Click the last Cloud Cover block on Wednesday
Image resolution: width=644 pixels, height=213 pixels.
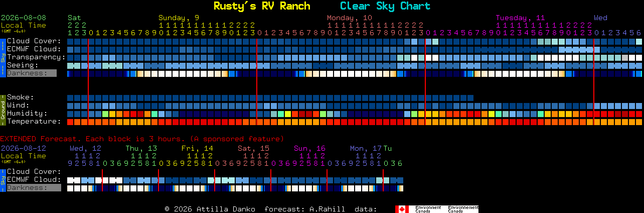[639, 41]
